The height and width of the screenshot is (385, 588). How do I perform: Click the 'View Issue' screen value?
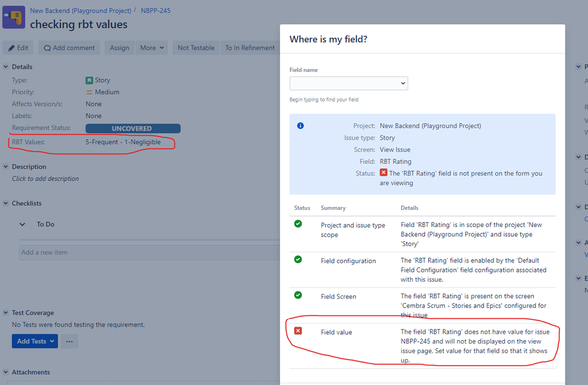[395, 149]
